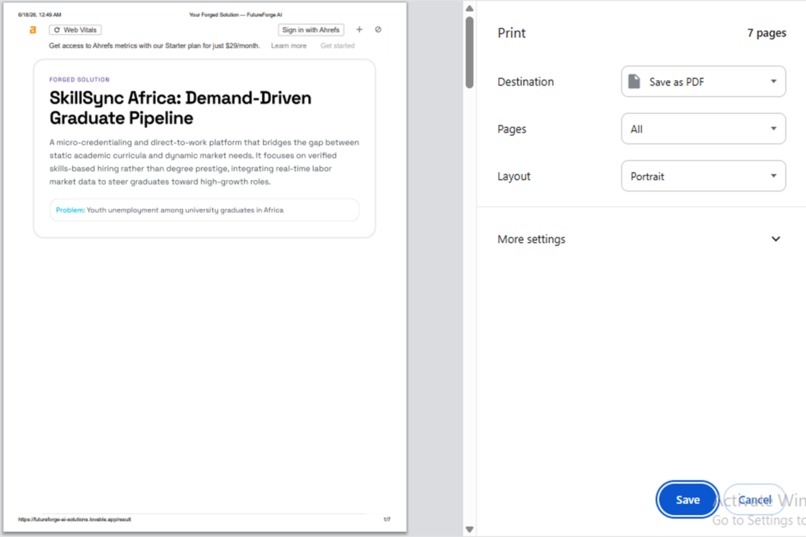Click the 1/7 page number in preview
Screen dimensions: 806x537
pyautogui.click(x=387, y=520)
